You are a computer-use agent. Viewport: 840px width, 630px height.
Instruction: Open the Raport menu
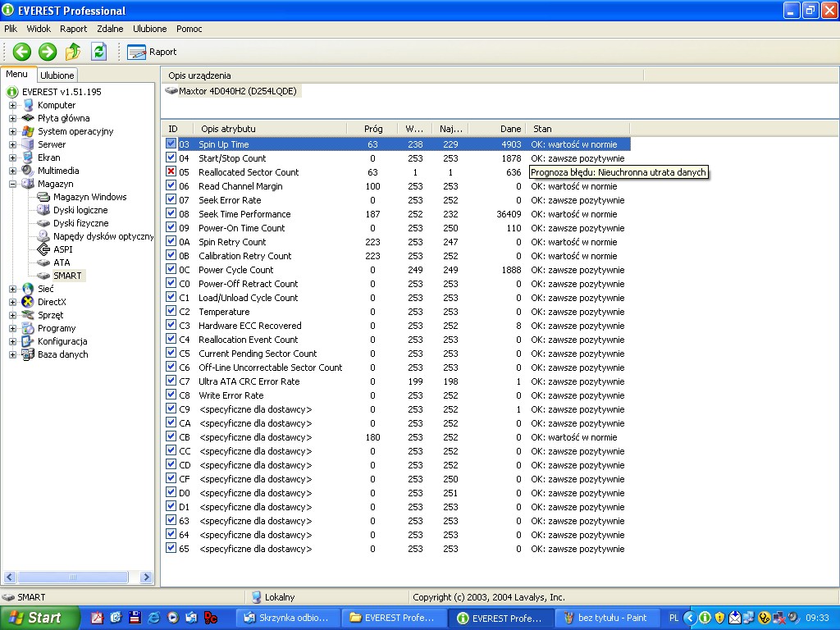click(73, 29)
